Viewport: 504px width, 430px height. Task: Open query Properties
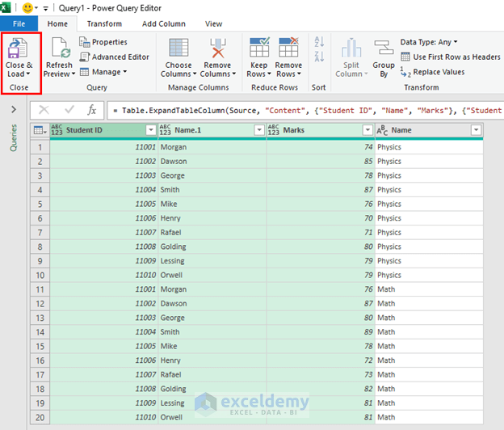(103, 42)
